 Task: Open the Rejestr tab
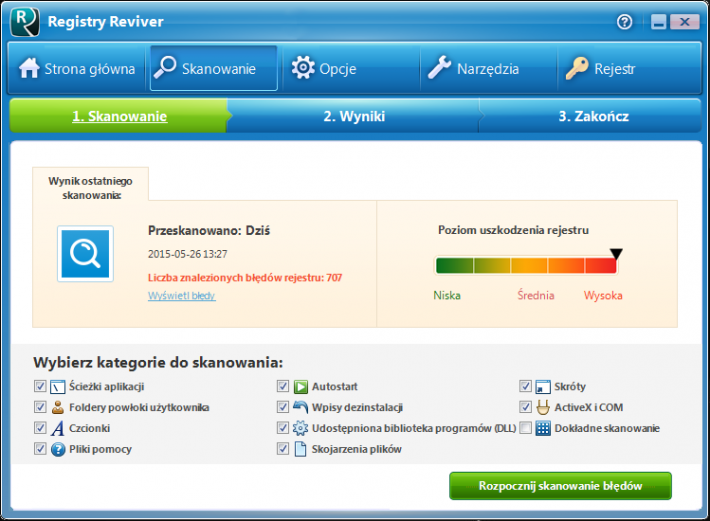[x=628, y=68]
